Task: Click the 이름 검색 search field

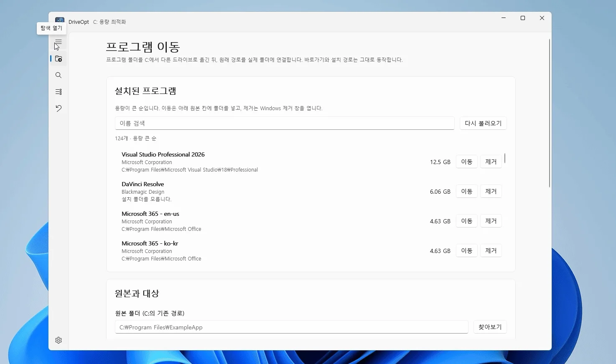Action: tap(285, 123)
